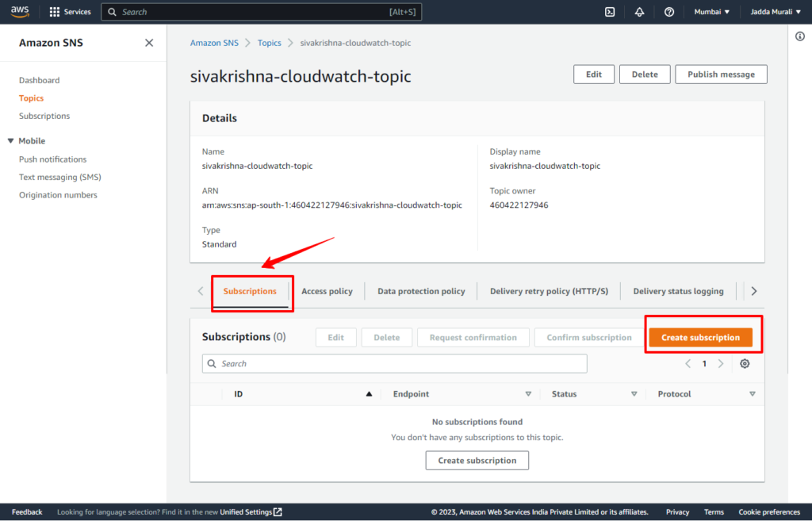Click the Request confirmation button
This screenshot has height=521, width=812.
pyautogui.click(x=473, y=338)
